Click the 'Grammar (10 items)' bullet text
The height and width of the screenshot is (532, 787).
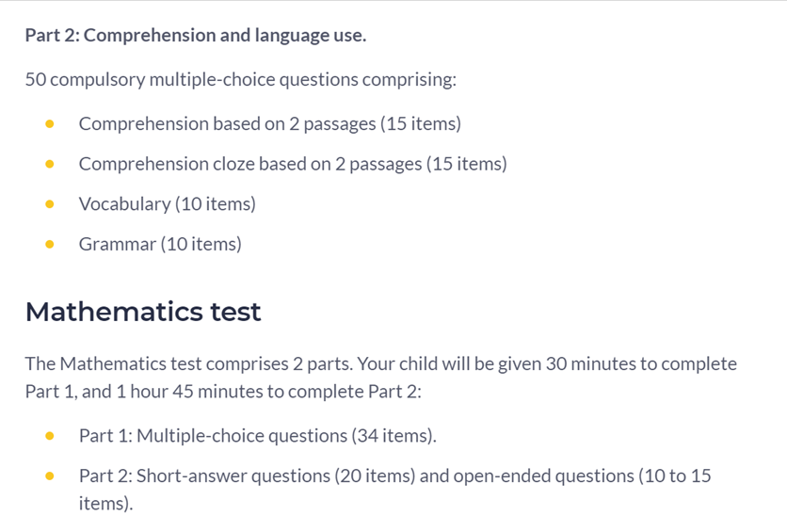click(160, 245)
